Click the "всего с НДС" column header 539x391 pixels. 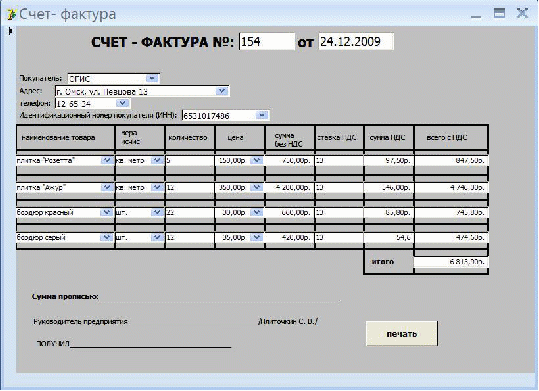tap(447, 138)
